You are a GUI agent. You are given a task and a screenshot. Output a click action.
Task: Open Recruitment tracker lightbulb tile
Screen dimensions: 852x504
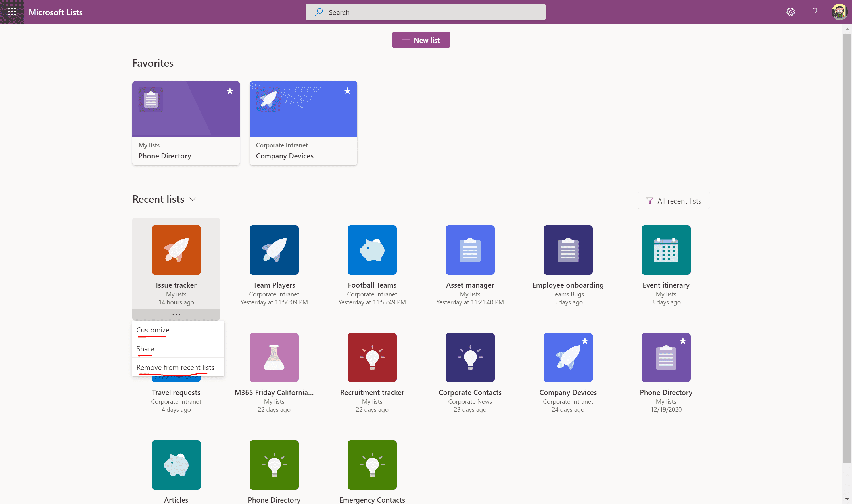[x=372, y=357]
